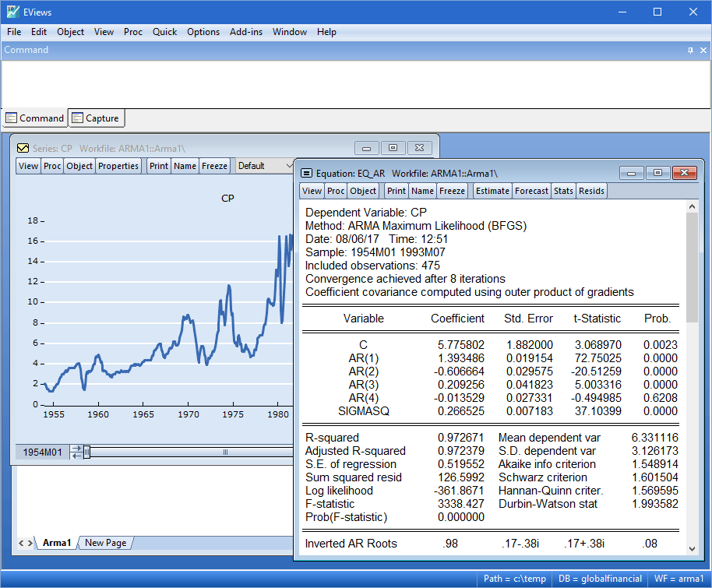This screenshot has height=588, width=712.
Task: Open the Quick menu in the menu bar
Action: [164, 32]
